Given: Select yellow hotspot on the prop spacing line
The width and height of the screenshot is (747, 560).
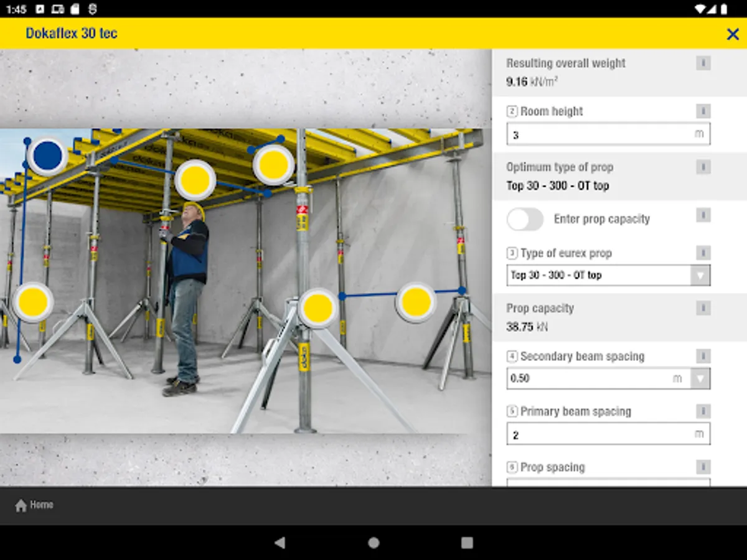Looking at the screenshot, I should coord(416,302).
